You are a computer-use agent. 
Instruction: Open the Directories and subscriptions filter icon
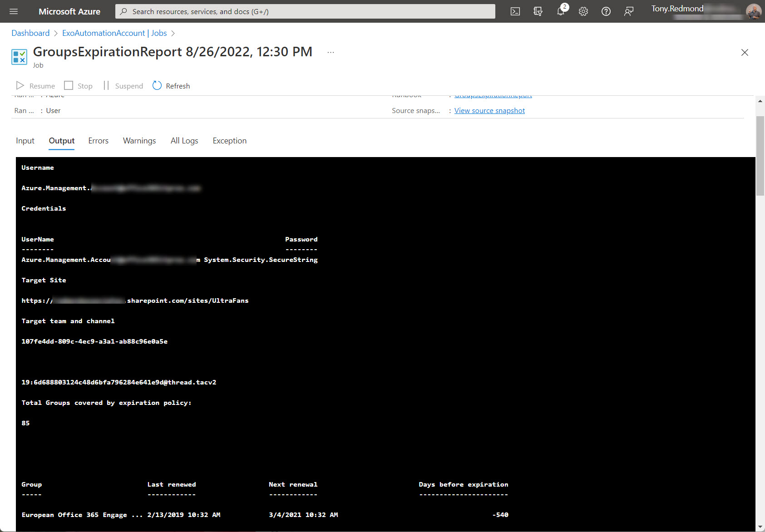(538, 11)
